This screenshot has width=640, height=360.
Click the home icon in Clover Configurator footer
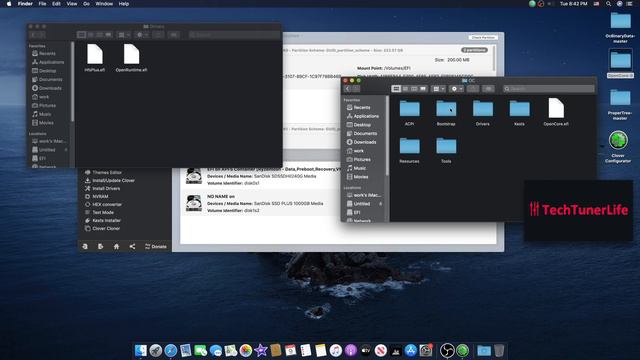pos(116,247)
